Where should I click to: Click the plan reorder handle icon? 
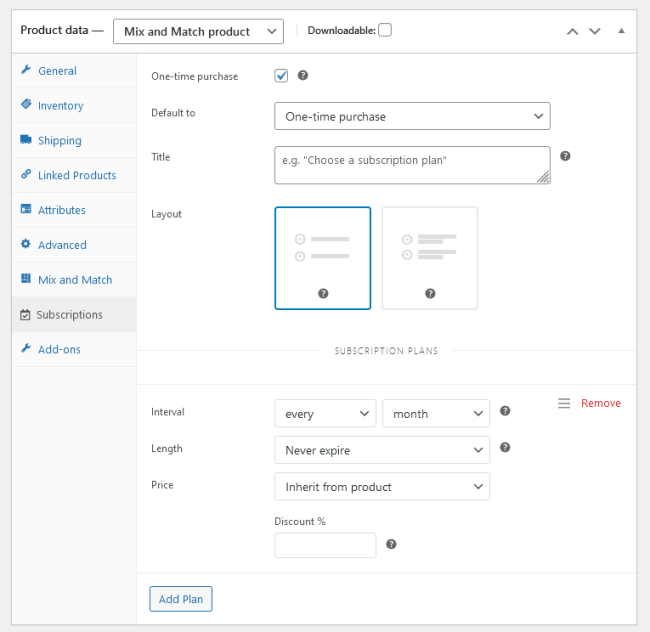564,403
